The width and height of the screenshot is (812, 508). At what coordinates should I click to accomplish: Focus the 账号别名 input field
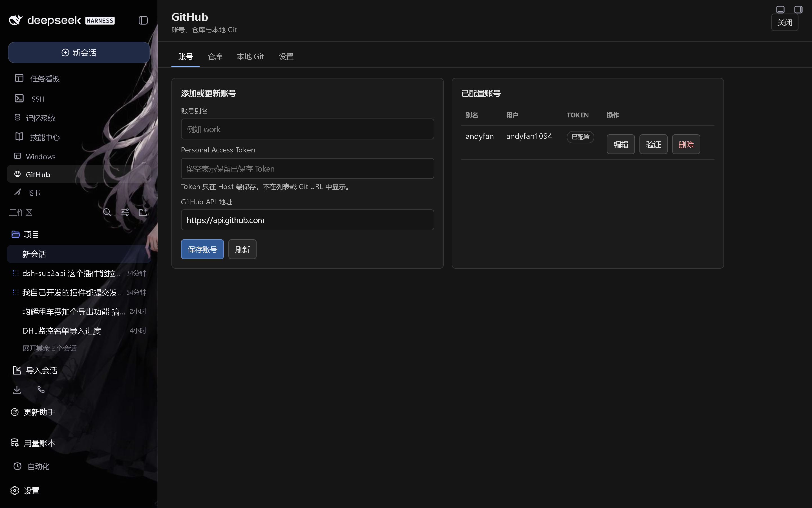point(307,129)
